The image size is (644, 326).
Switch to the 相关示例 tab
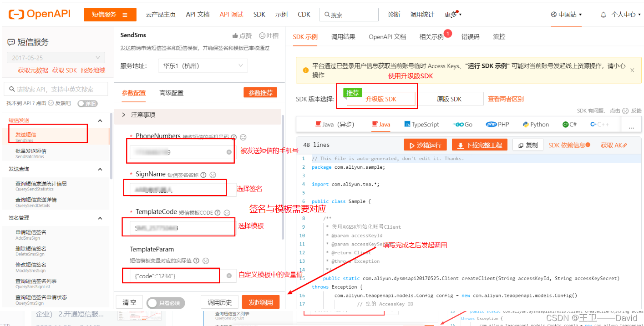point(431,37)
